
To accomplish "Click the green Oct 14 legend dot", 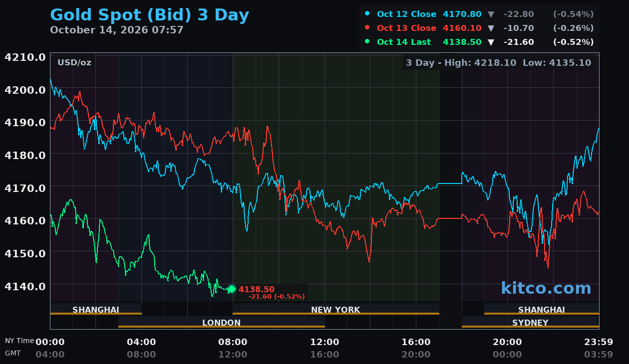I will tap(367, 41).
